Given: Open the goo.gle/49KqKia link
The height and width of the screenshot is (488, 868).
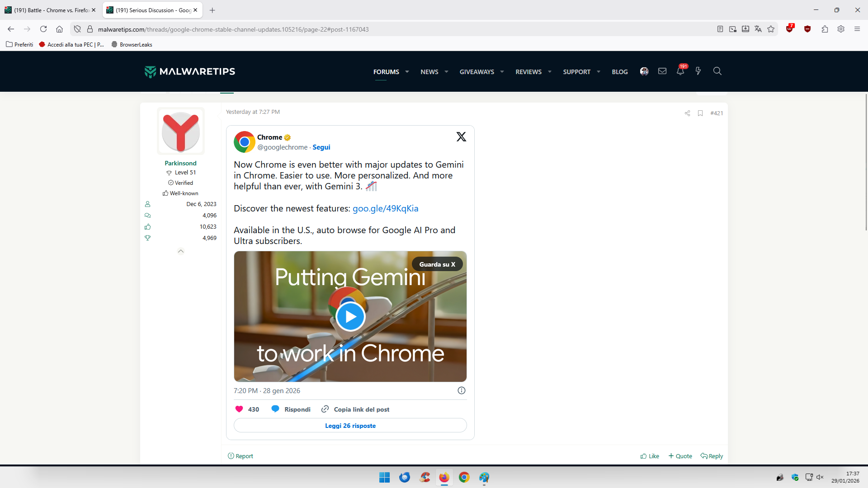Looking at the screenshot, I should 385,208.
